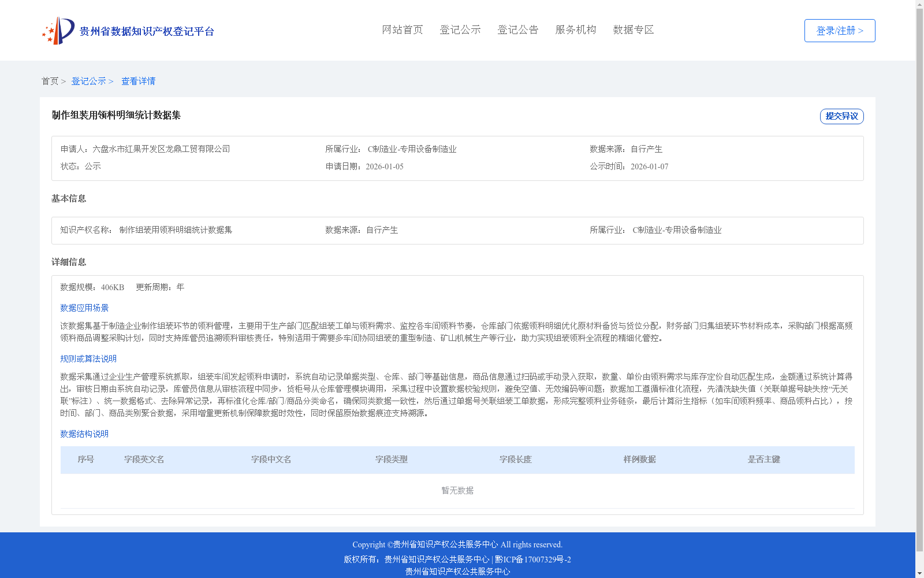Viewport: 924px width, 578px height.
Task: Open the 登记公示 navigation menu
Action: [x=460, y=29]
